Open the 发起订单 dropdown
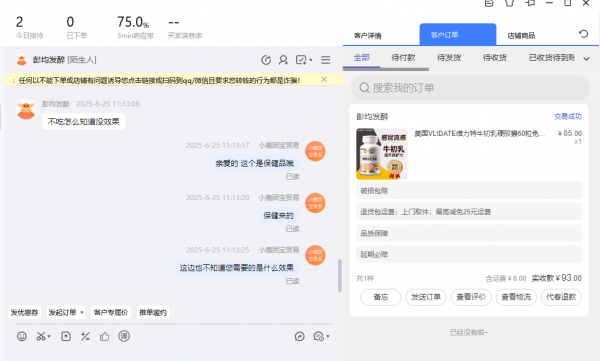 (x=66, y=312)
